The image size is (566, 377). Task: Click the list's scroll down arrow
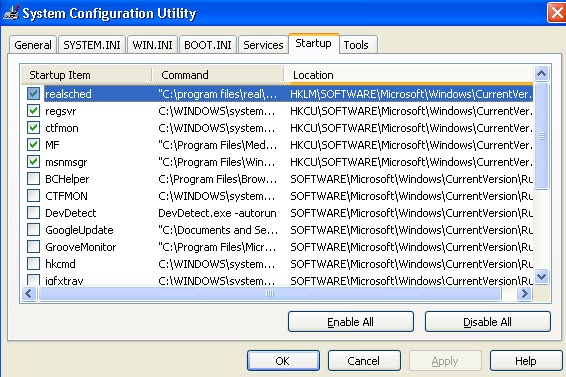click(541, 277)
